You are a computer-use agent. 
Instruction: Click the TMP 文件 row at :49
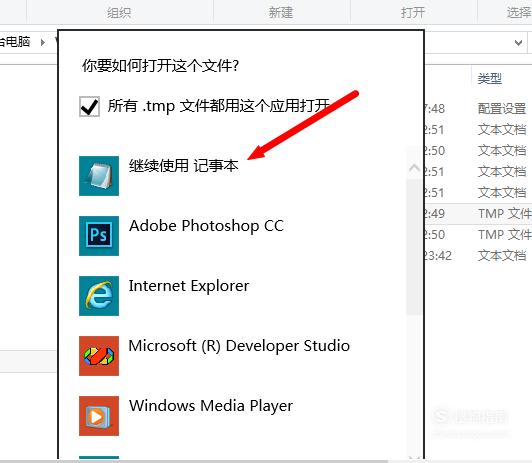pos(505,214)
